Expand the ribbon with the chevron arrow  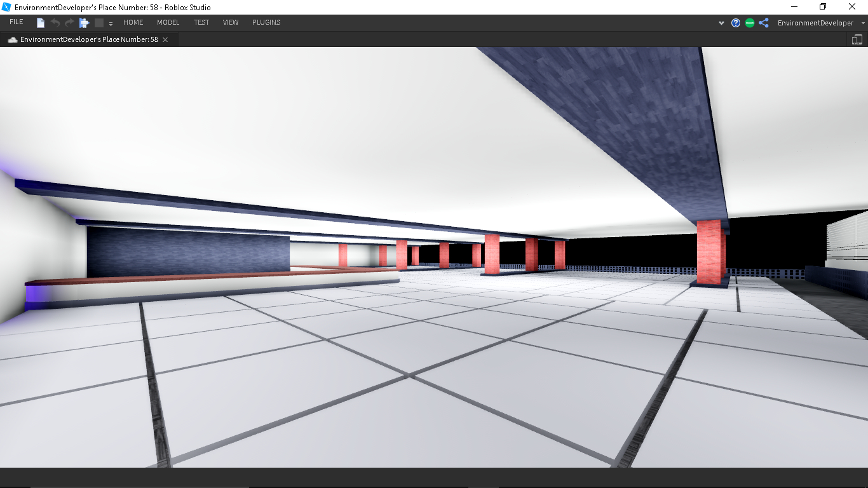pyautogui.click(x=721, y=23)
